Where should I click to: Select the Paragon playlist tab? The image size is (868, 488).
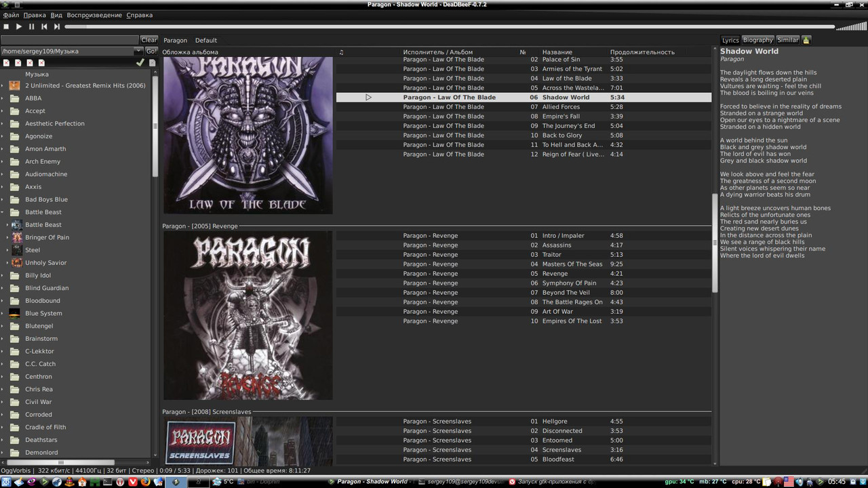point(175,40)
